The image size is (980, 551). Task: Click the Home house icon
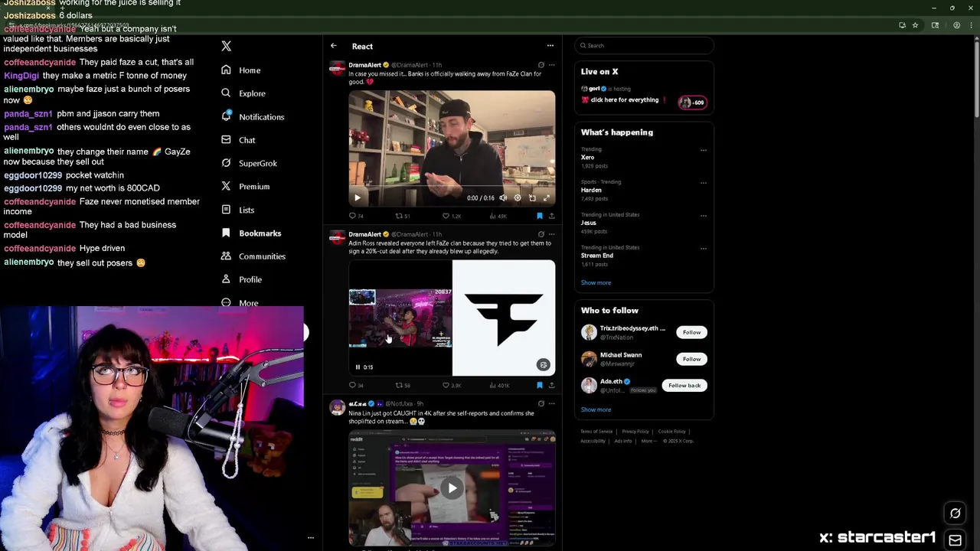[x=226, y=70]
